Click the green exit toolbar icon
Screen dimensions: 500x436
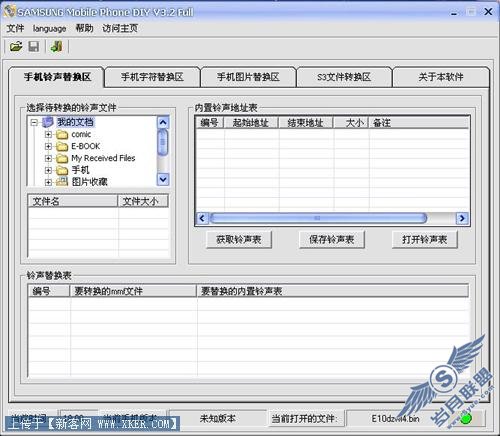coord(56,46)
